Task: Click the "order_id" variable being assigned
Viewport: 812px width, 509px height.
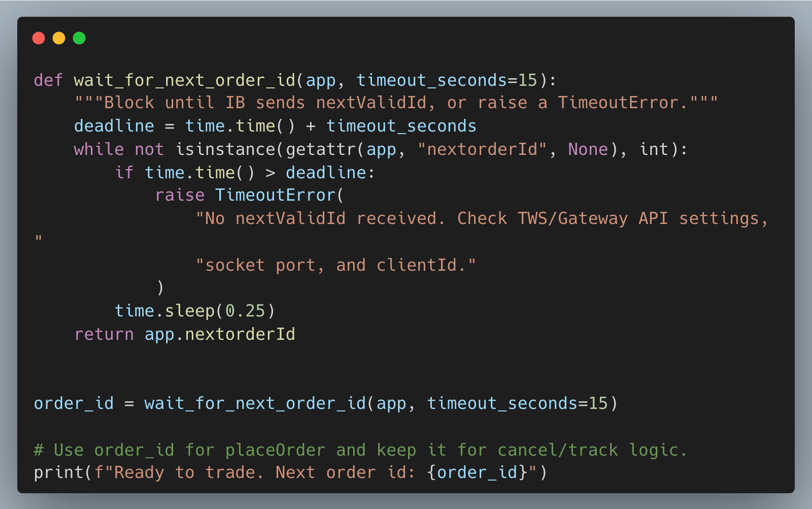Action: click(x=74, y=403)
